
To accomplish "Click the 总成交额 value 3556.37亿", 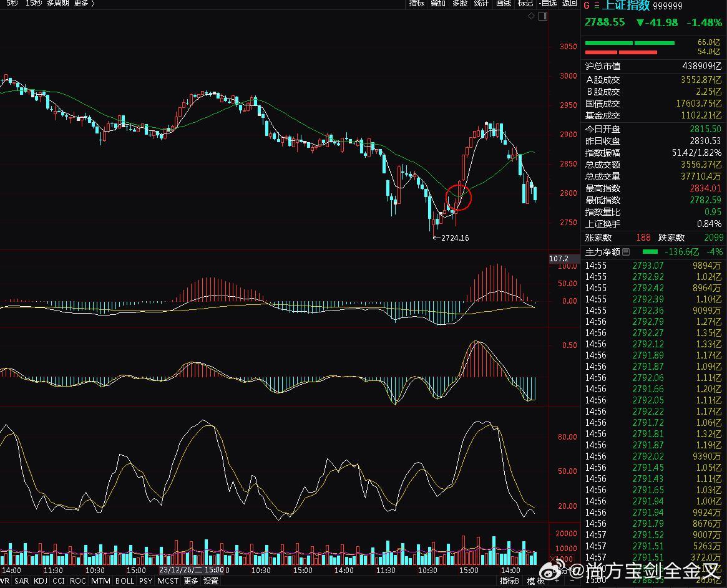I will tap(701, 165).
